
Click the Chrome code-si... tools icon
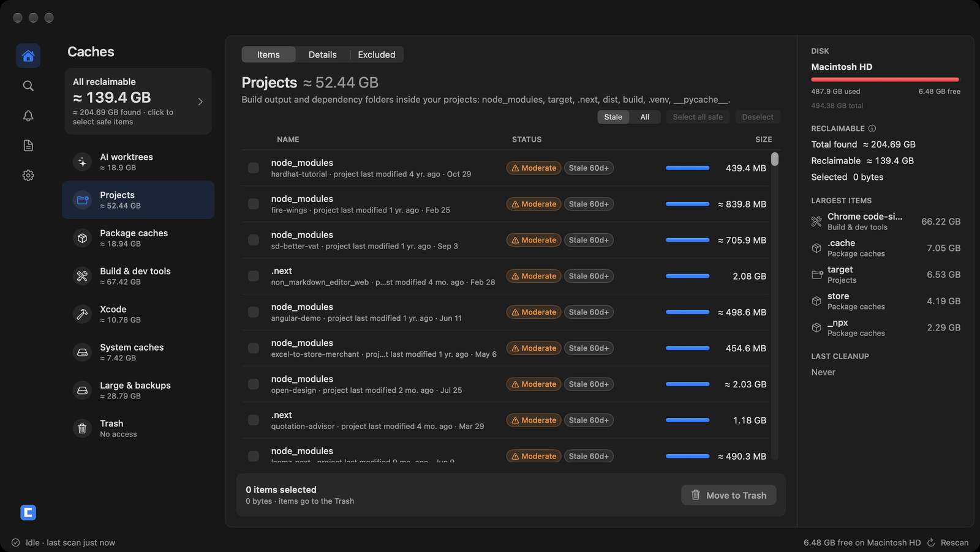(x=816, y=222)
